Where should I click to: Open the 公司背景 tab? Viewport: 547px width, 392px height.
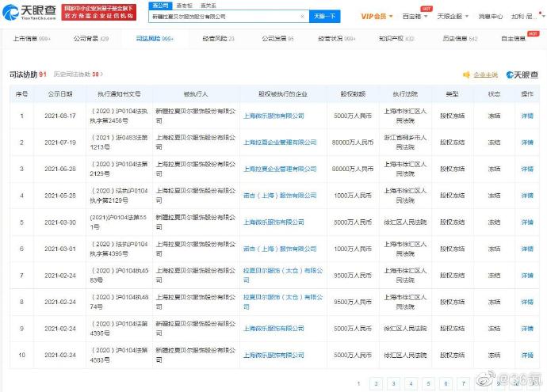pyautogui.click(x=91, y=39)
